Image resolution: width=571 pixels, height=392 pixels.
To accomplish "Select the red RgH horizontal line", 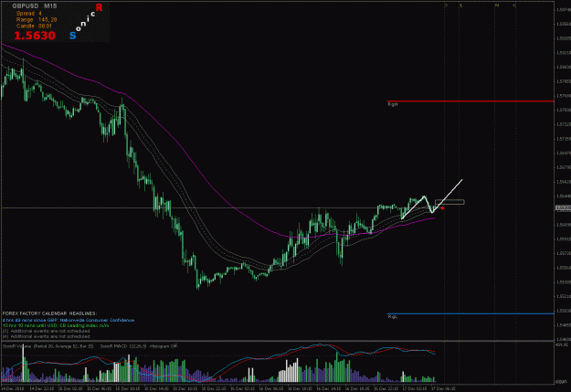I will pos(470,101).
